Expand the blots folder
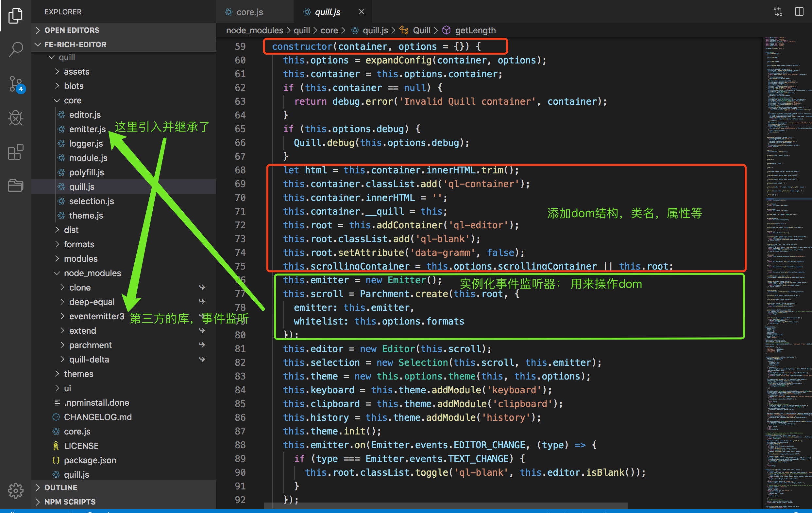Viewport: 812px width, 513px height. (x=74, y=86)
